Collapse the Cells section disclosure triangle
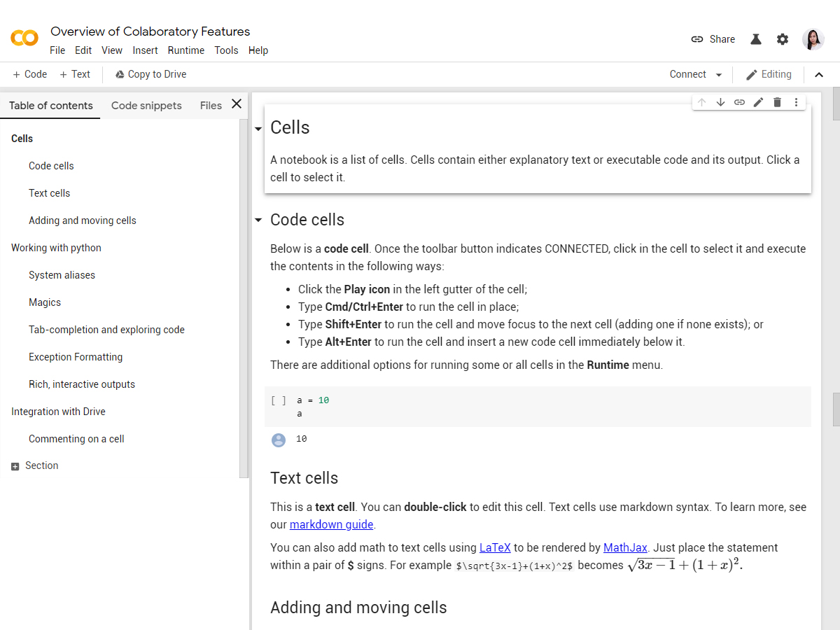 tap(258, 129)
